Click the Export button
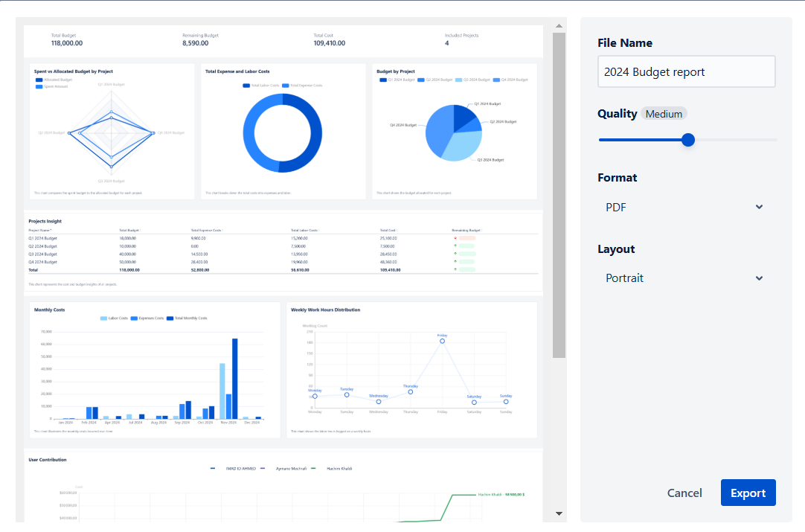The width and height of the screenshot is (805, 532). pos(748,493)
